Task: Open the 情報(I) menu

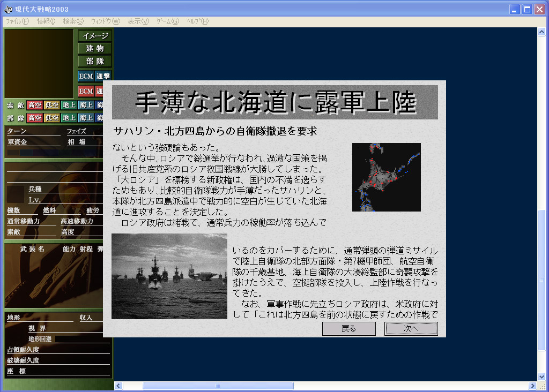Action: coord(46,21)
